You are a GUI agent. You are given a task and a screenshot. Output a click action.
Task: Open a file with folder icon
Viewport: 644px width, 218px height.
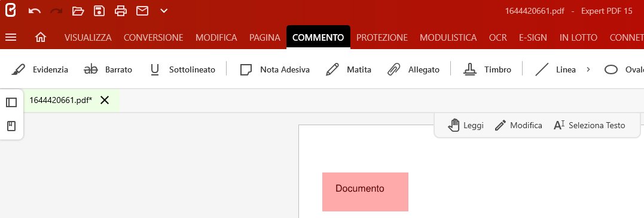[78, 11]
